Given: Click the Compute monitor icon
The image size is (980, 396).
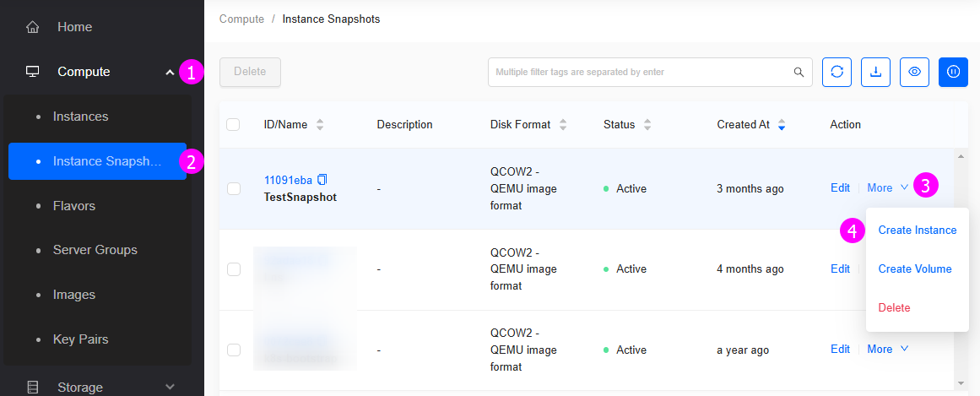Looking at the screenshot, I should tap(33, 72).
